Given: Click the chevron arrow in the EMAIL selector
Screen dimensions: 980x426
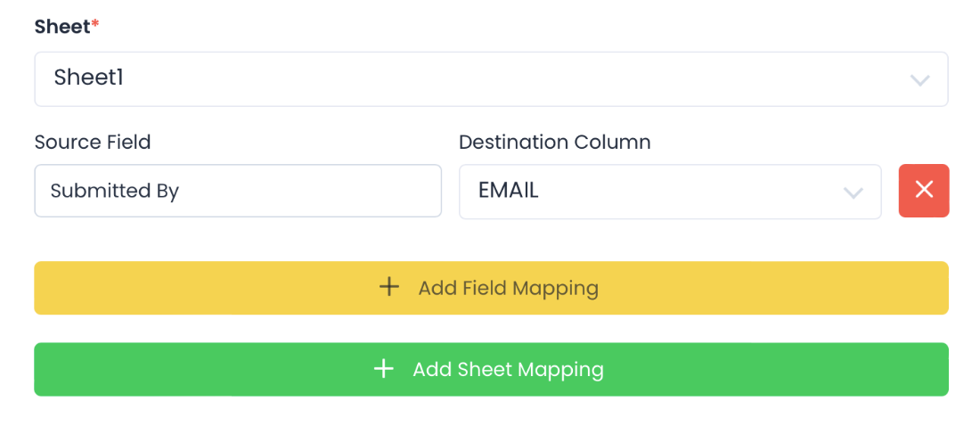Looking at the screenshot, I should click(853, 193).
